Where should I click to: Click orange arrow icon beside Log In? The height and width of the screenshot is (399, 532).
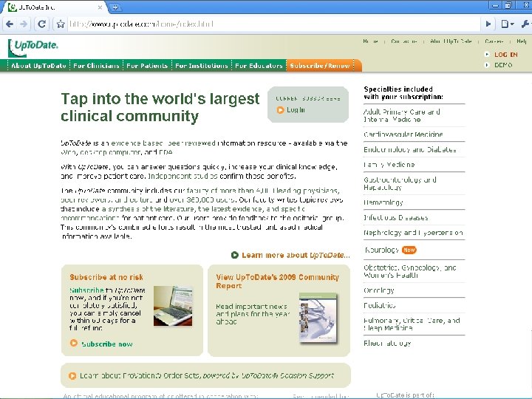point(281,110)
